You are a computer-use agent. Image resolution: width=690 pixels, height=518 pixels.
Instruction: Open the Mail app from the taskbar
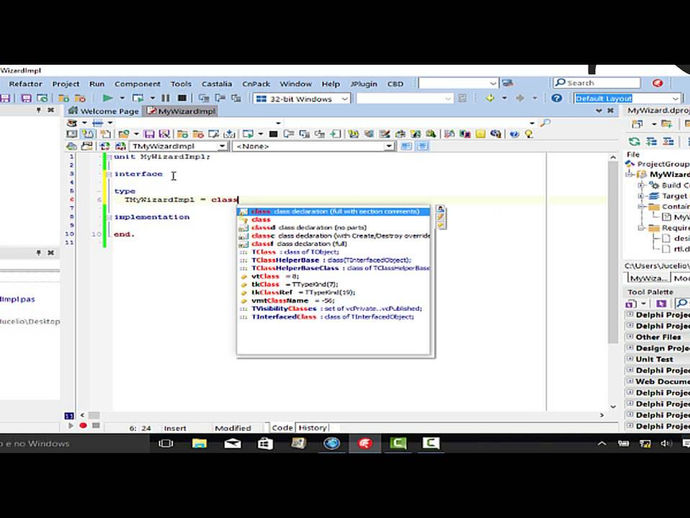232,443
